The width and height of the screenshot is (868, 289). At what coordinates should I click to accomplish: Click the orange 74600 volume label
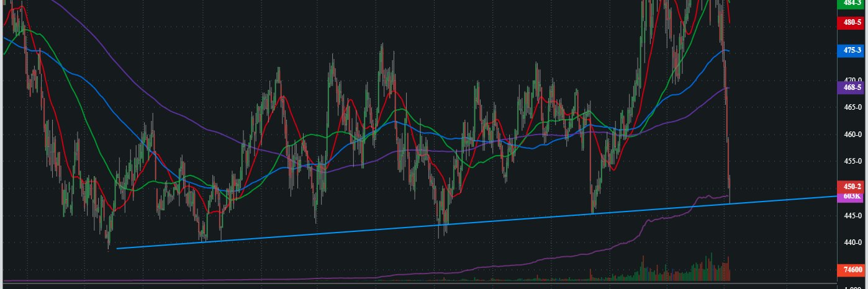click(850, 270)
